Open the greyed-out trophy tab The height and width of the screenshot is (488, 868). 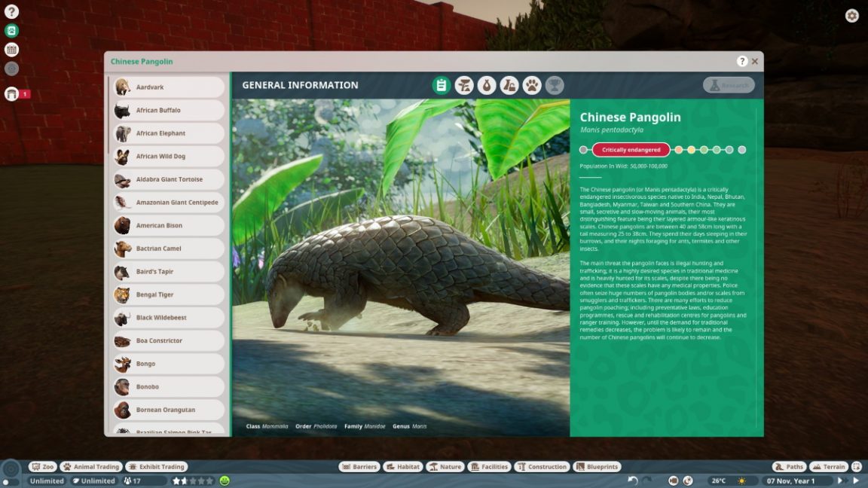tap(555, 85)
